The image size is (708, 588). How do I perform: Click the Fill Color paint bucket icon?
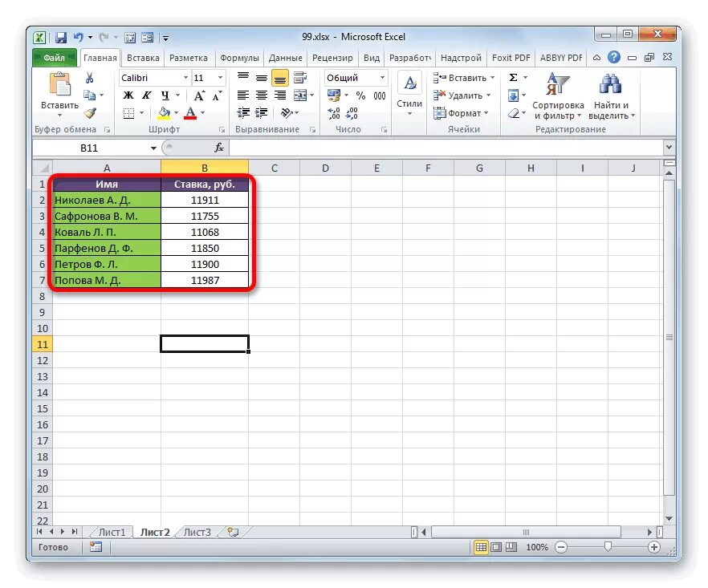click(164, 113)
